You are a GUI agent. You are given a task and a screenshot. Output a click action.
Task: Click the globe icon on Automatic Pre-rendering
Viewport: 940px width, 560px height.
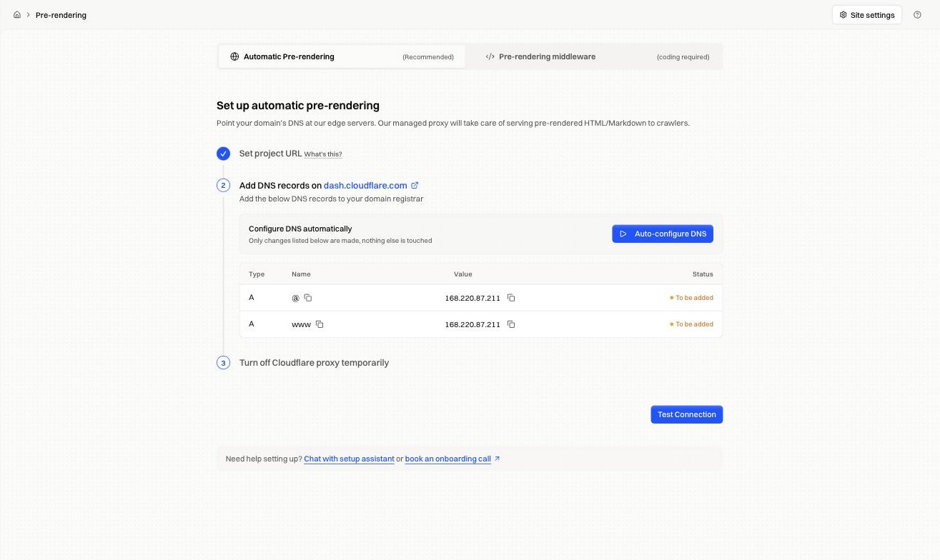(234, 56)
